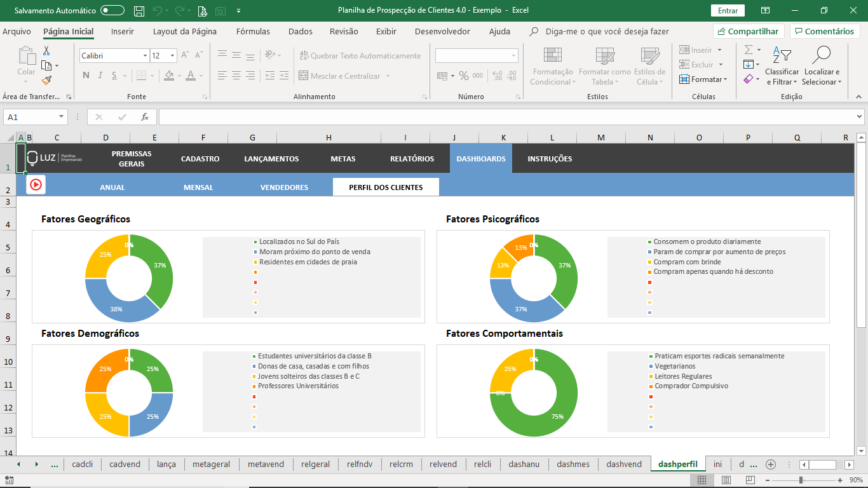Select the Format Painter brush icon
Image resolution: width=868 pixels, height=488 pixels.
click(x=46, y=80)
